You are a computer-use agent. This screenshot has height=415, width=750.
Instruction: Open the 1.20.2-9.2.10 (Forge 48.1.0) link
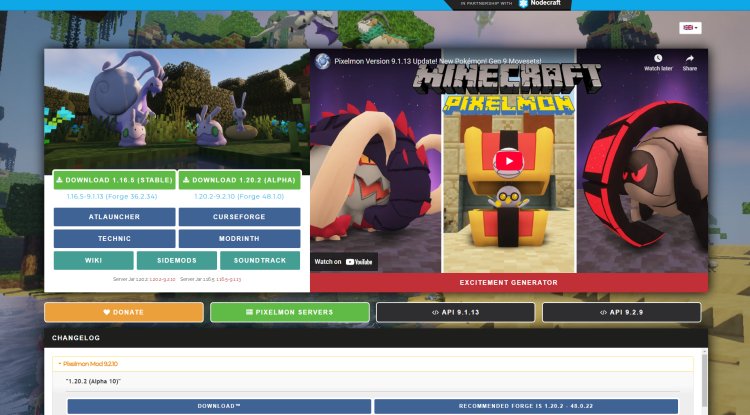239,197
